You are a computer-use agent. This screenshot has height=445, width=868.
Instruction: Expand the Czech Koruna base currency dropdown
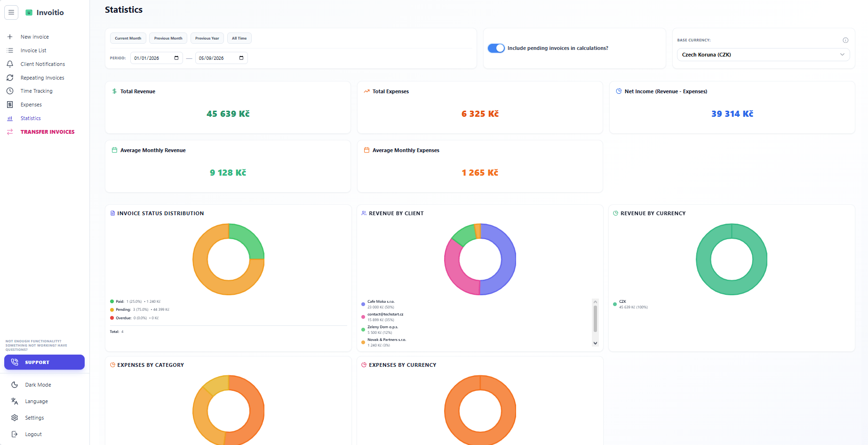point(763,55)
